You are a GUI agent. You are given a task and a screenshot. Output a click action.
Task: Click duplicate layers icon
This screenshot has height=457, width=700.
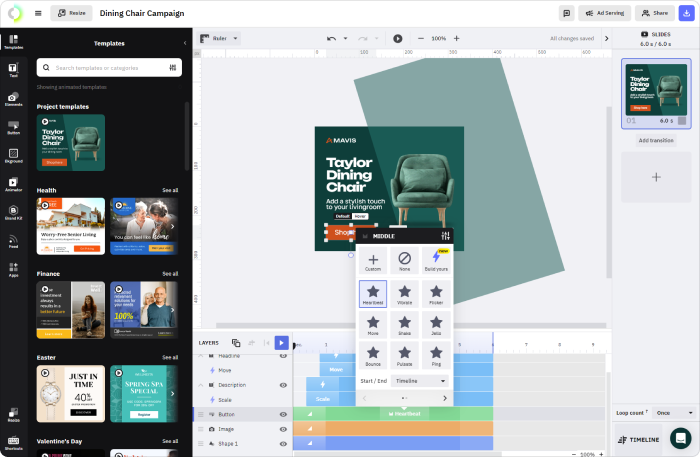pos(236,343)
